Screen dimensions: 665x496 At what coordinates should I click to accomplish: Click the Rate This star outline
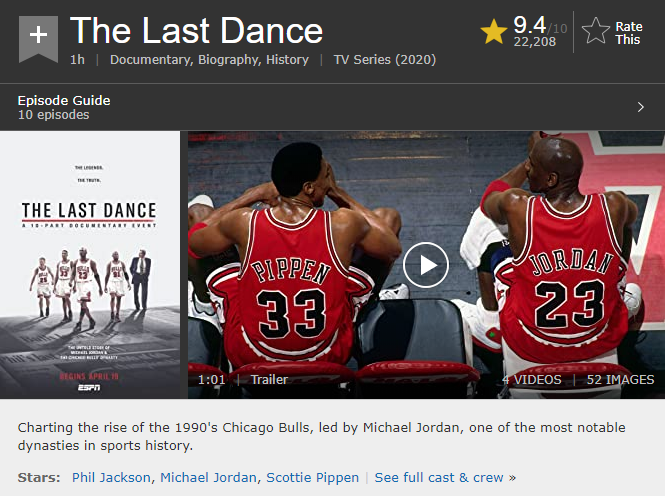[596, 31]
